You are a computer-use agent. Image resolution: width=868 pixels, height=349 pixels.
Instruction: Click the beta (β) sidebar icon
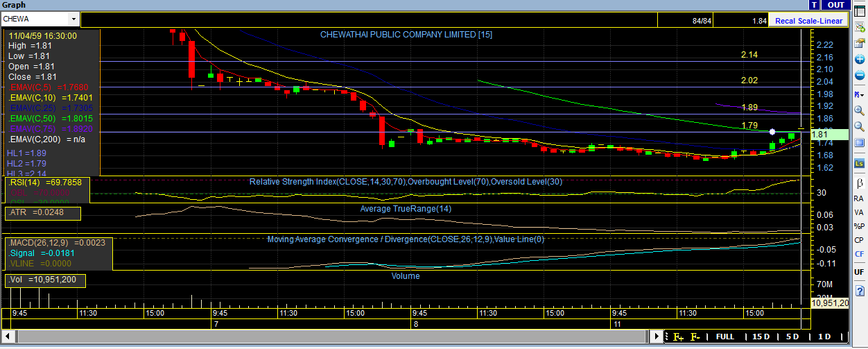859,182
